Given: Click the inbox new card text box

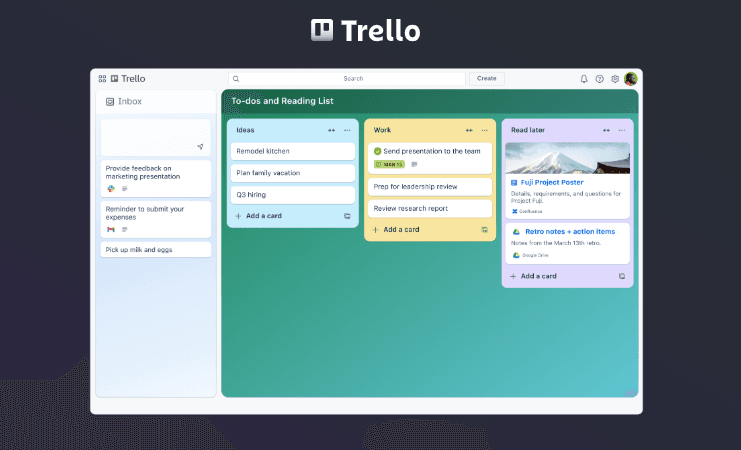Looking at the screenshot, I should 155,138.
